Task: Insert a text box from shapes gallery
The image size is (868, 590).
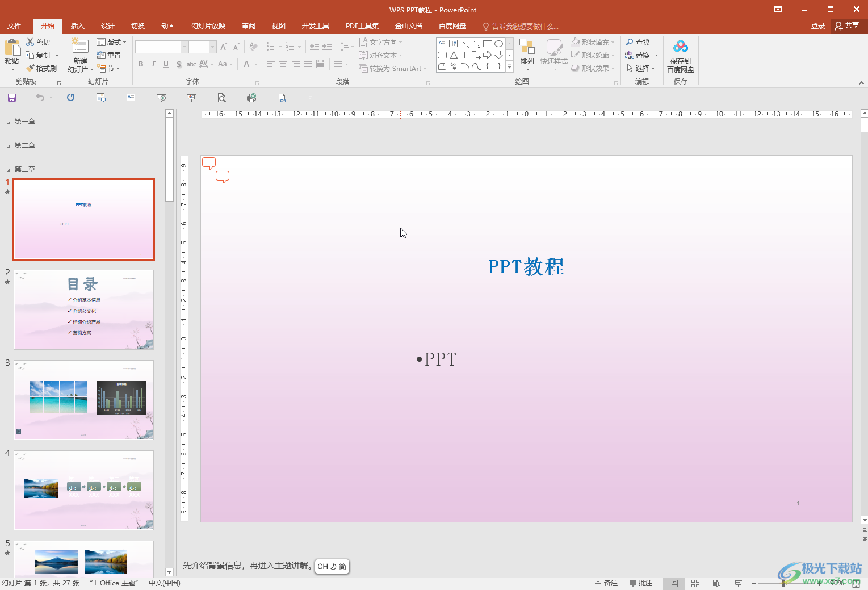Action: coord(442,43)
